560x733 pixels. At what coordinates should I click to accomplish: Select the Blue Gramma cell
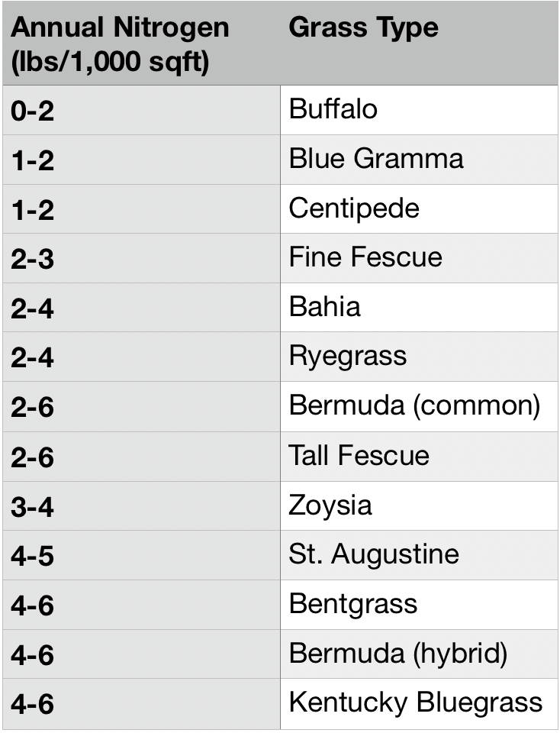(419, 160)
